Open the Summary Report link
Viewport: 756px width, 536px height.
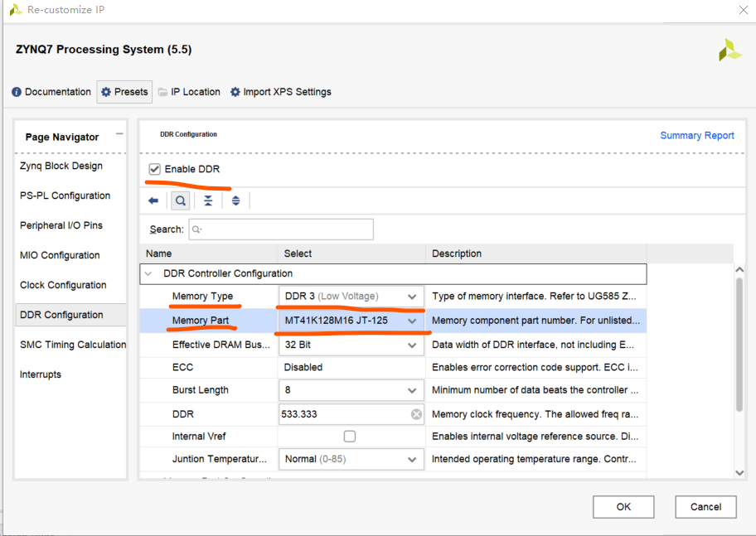coord(696,136)
